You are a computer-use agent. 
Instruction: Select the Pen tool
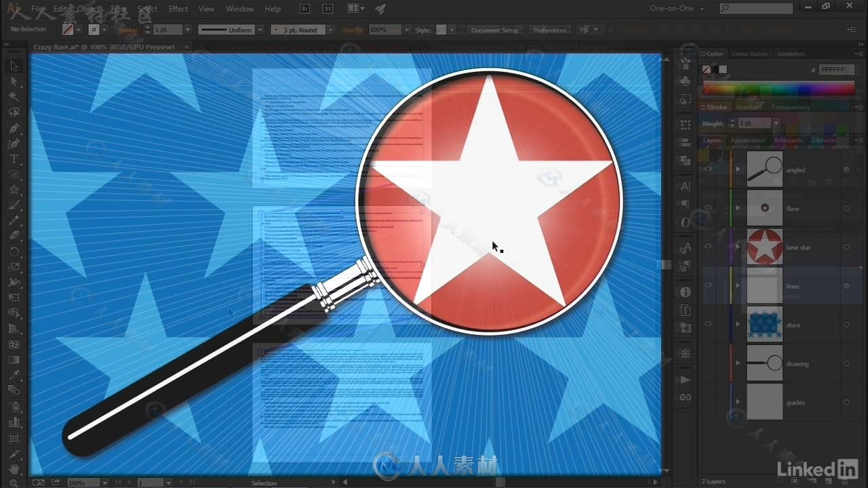[x=14, y=128]
